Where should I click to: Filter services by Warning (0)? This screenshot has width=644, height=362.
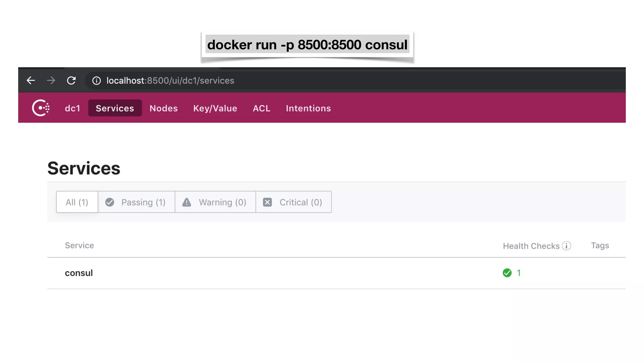[x=215, y=202]
